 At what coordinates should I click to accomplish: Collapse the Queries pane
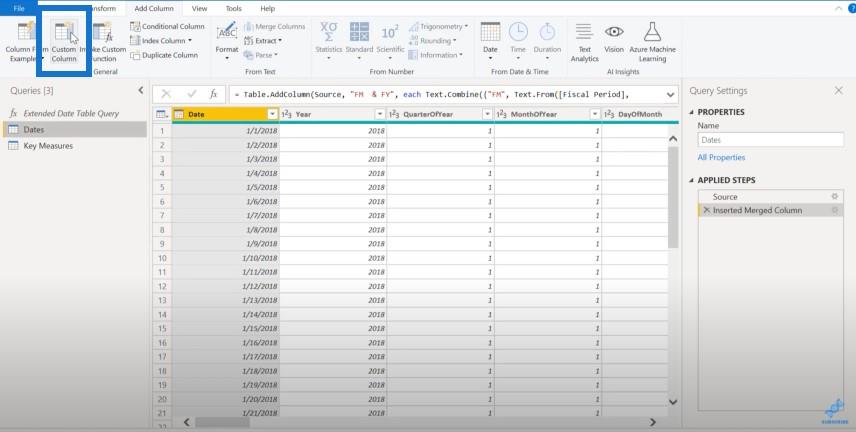coord(141,90)
